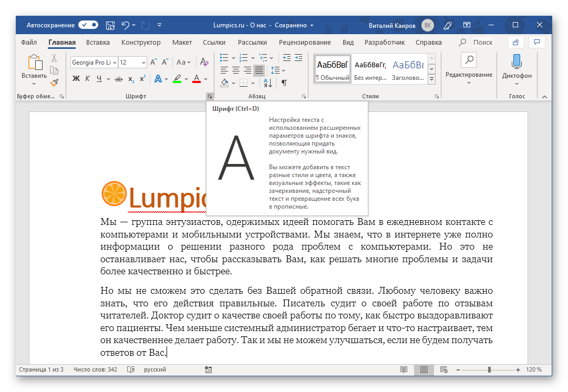The width and height of the screenshot is (568, 392).
Task: Expand the styles gallery More arrow
Action: (432, 79)
